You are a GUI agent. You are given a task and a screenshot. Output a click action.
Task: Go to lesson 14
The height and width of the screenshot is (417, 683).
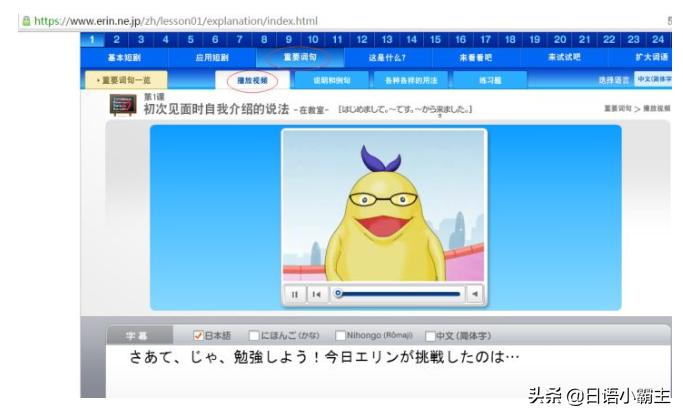(x=411, y=40)
